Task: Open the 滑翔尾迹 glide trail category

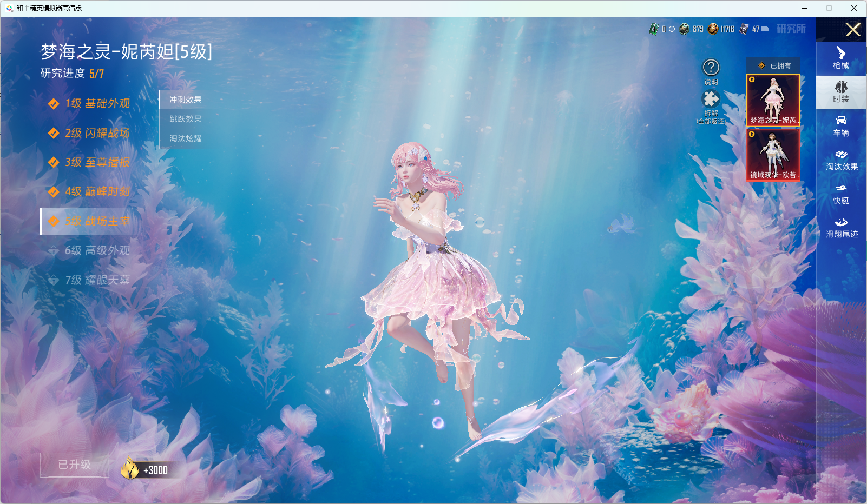Action: pyautogui.click(x=841, y=228)
